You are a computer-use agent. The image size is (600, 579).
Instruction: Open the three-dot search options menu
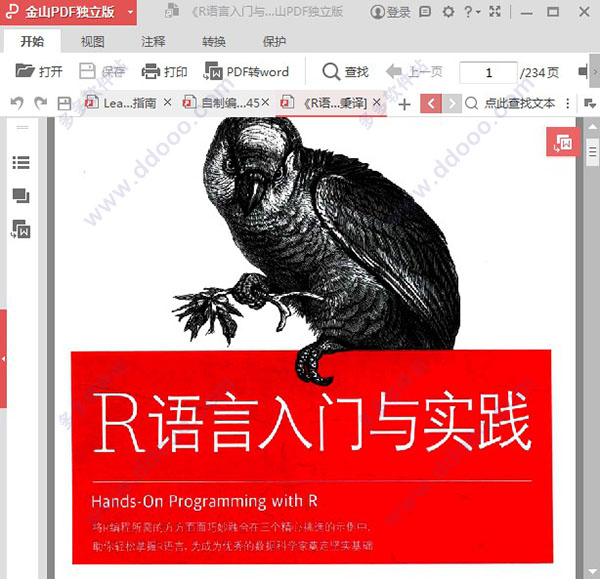pyautogui.click(x=567, y=103)
